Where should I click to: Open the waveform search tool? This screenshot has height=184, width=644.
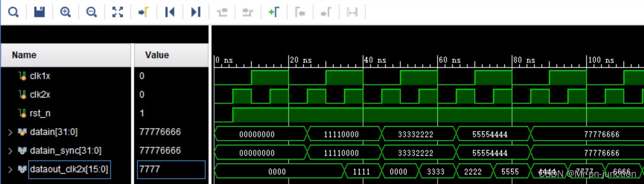[13, 12]
